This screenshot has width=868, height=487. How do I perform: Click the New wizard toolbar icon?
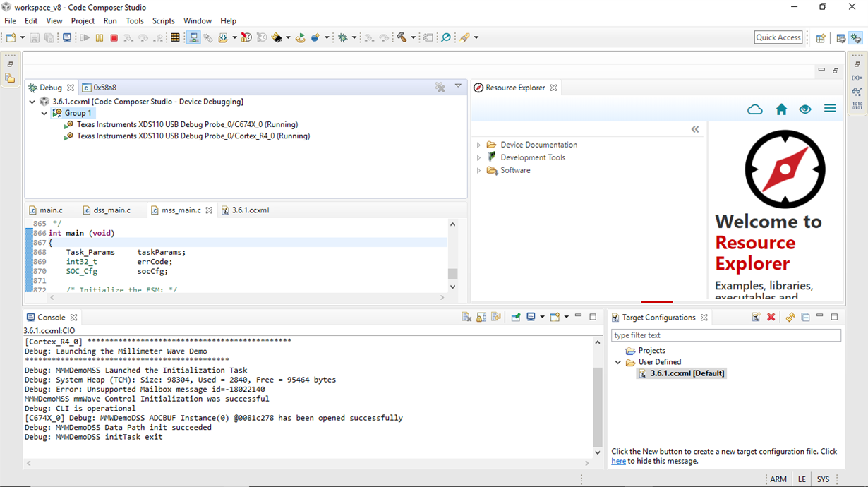[11, 37]
